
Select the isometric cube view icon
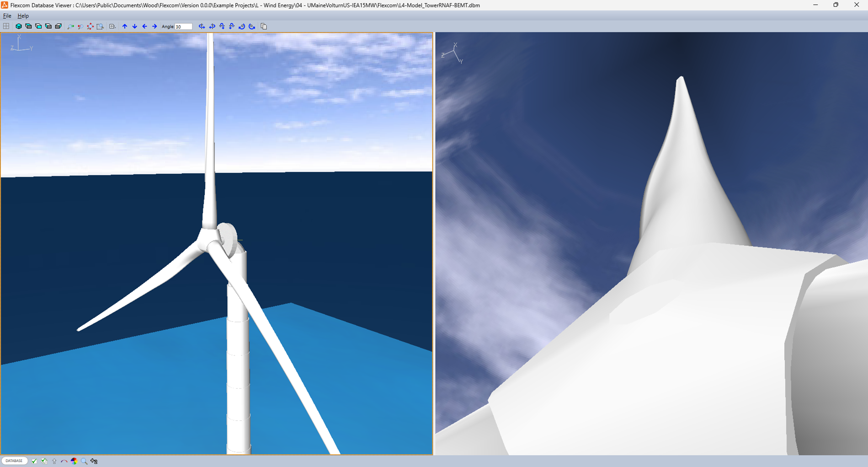coord(19,27)
